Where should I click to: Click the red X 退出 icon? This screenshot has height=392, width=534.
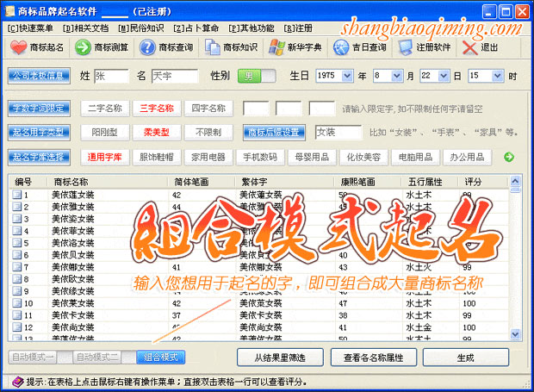point(469,47)
